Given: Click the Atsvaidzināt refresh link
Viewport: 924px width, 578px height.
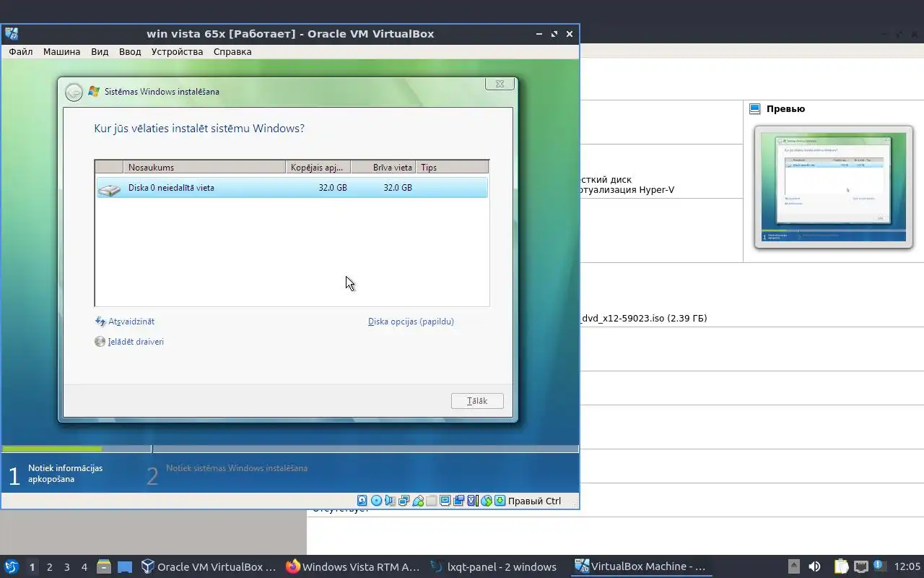Looking at the screenshot, I should click(x=131, y=322).
